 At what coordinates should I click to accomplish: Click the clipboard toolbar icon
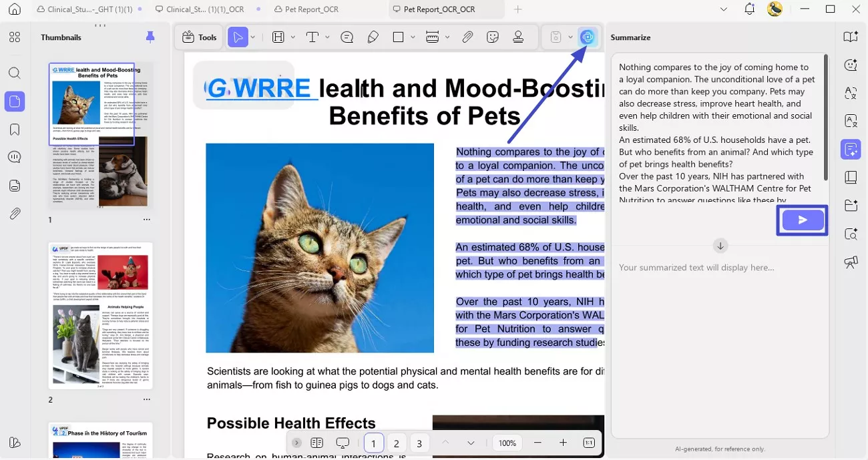556,37
